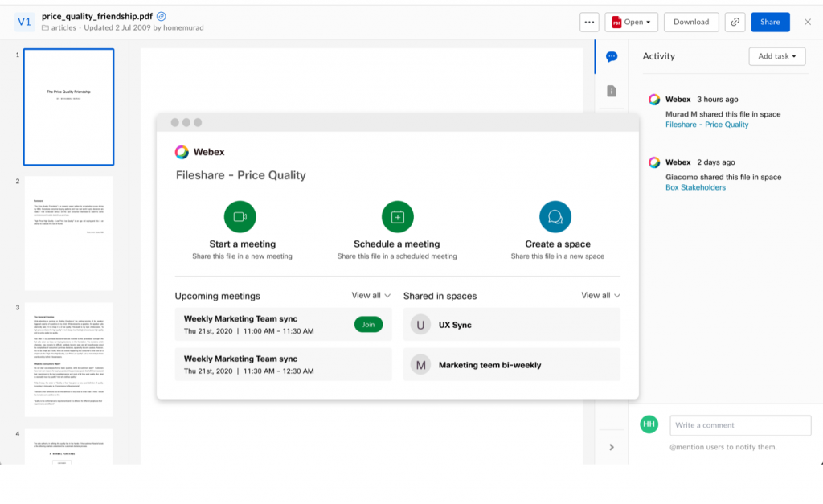The height and width of the screenshot is (504, 823).
Task: Click the file info panel icon
Action: [x=612, y=91]
